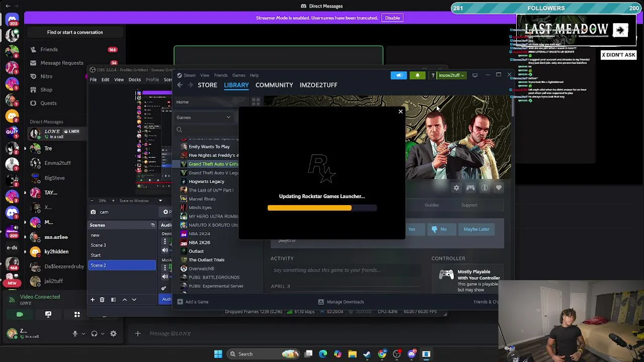Click Steam Big Picture mode monitor icon
The image size is (644, 362).
474,75
